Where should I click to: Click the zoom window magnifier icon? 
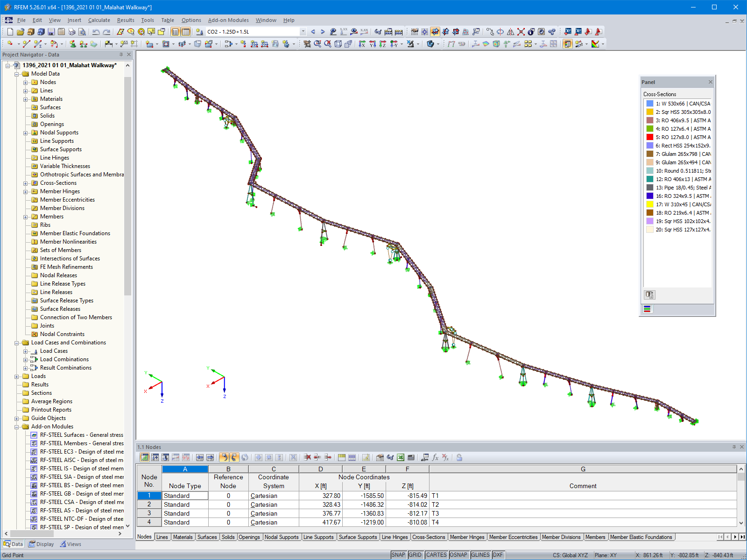318,44
